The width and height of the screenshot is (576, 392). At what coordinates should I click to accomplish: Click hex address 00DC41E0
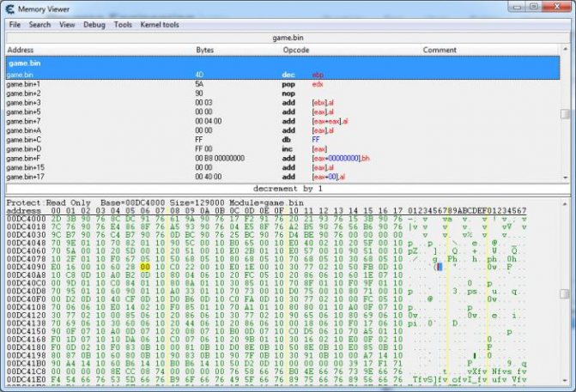coord(26,380)
